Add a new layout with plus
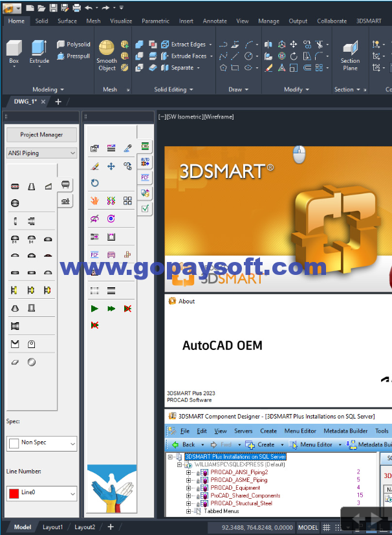The width and height of the screenshot is (392, 535). pos(111,527)
